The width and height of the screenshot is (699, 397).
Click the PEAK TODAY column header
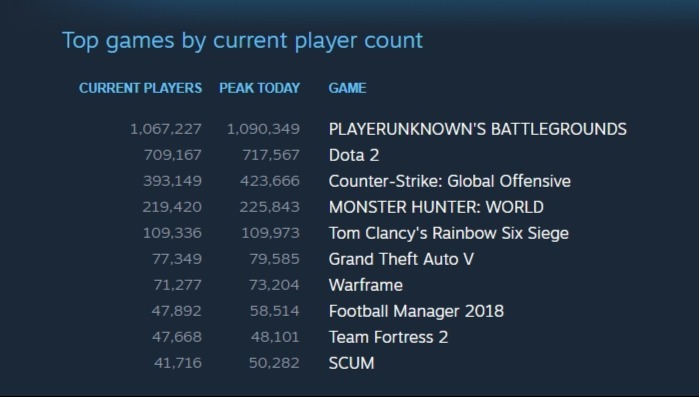(x=259, y=88)
